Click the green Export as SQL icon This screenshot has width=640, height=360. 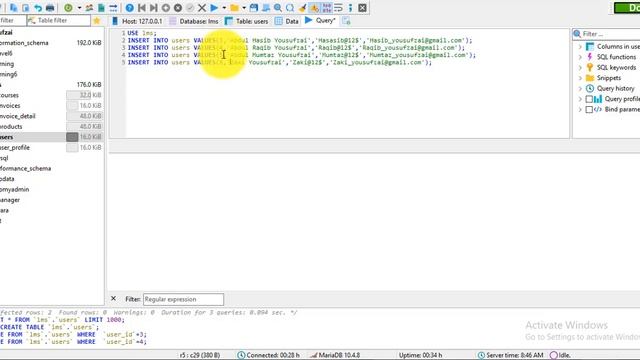pyautogui.click(x=101, y=8)
